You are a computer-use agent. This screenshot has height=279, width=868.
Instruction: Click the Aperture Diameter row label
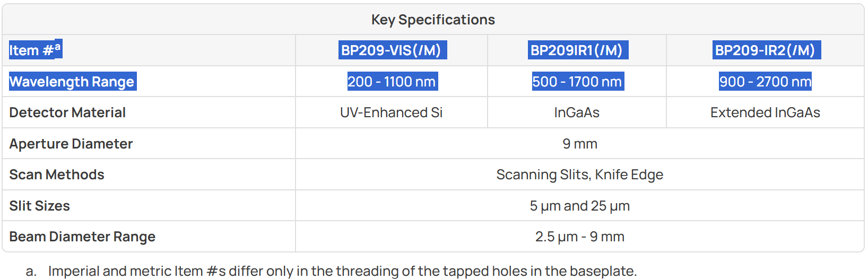tap(71, 144)
